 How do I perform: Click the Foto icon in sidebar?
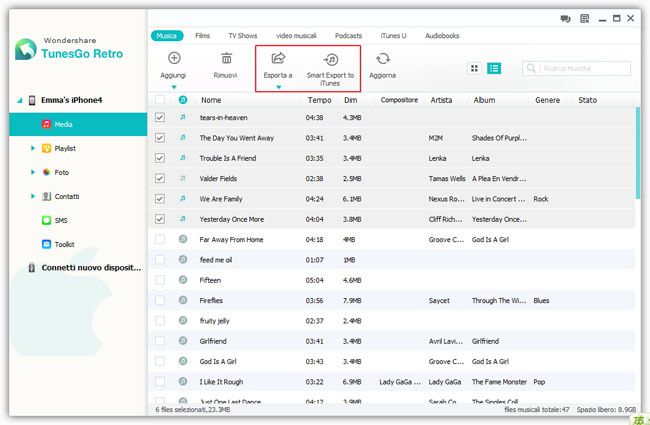point(46,172)
